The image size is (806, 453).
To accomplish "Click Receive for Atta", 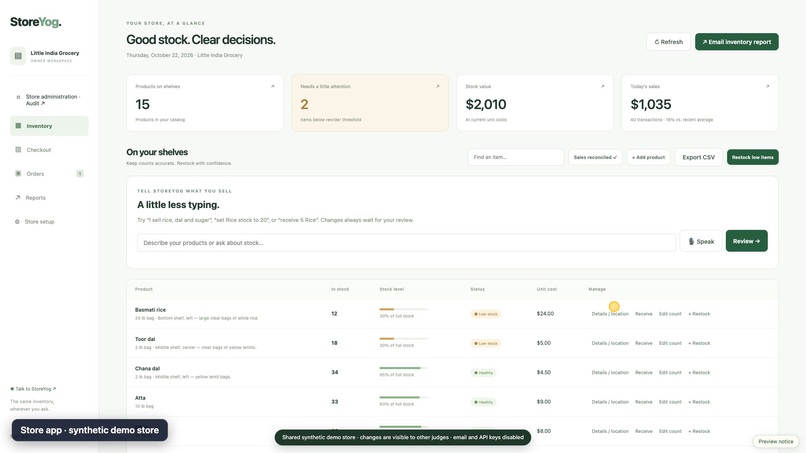I will tap(644, 402).
